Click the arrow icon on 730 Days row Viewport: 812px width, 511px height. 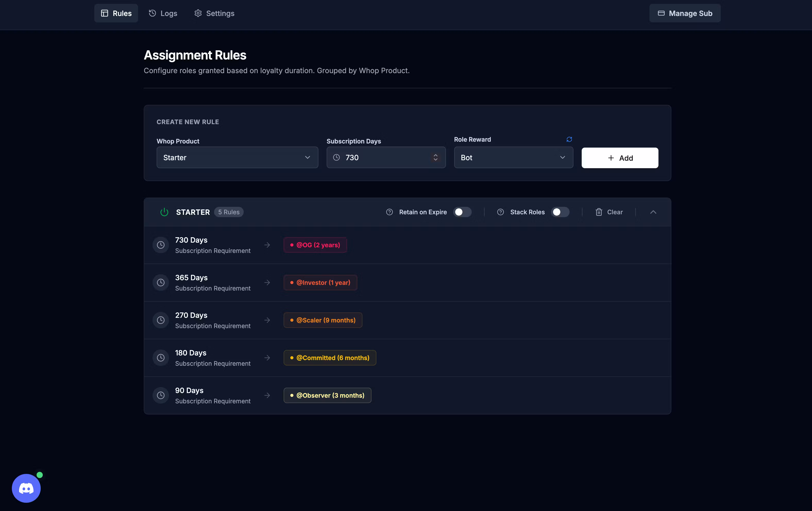(267, 245)
